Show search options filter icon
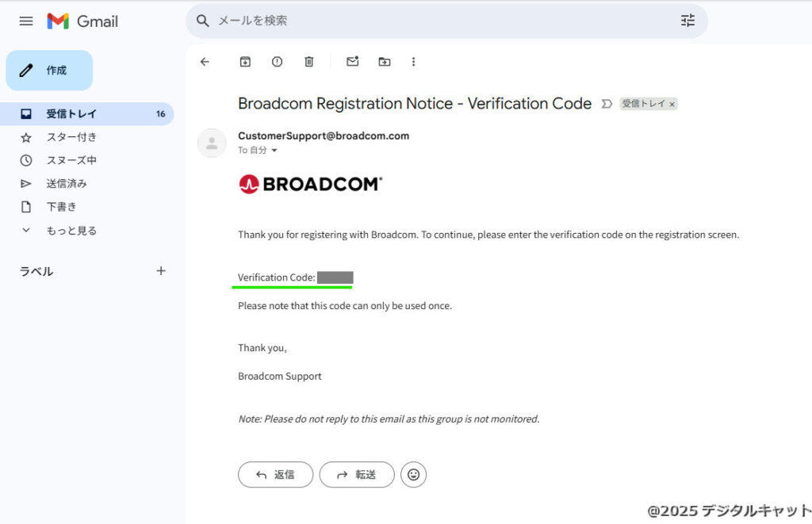The image size is (812, 524). point(688,21)
